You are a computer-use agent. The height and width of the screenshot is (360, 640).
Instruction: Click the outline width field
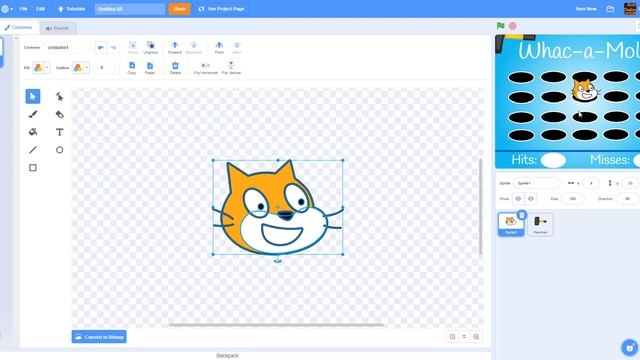click(x=104, y=68)
